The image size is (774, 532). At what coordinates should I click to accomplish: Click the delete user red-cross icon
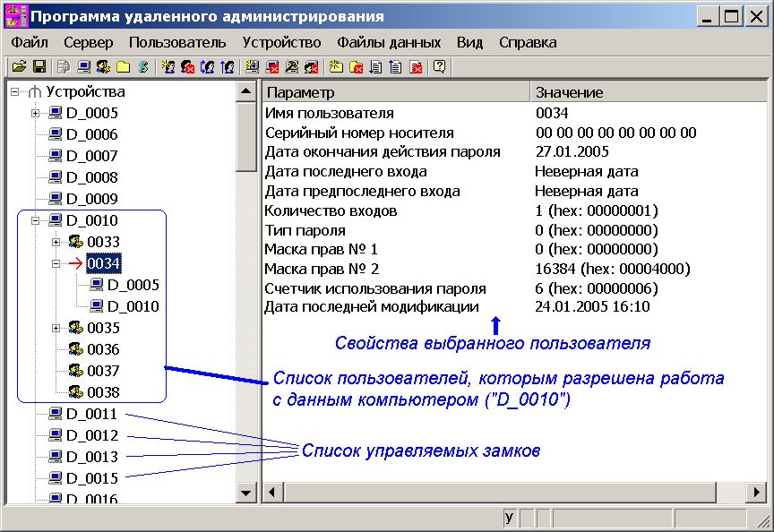(x=187, y=66)
